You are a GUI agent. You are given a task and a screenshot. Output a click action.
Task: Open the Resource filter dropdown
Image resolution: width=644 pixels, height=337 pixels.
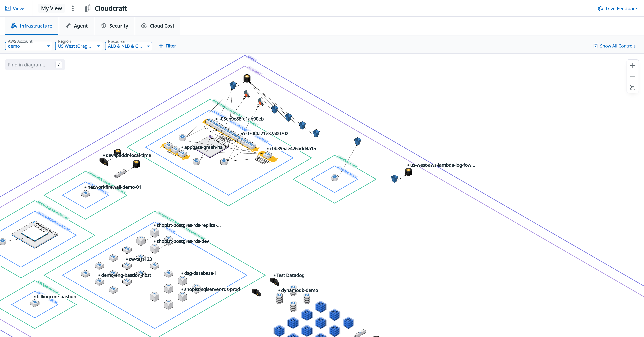(x=129, y=46)
